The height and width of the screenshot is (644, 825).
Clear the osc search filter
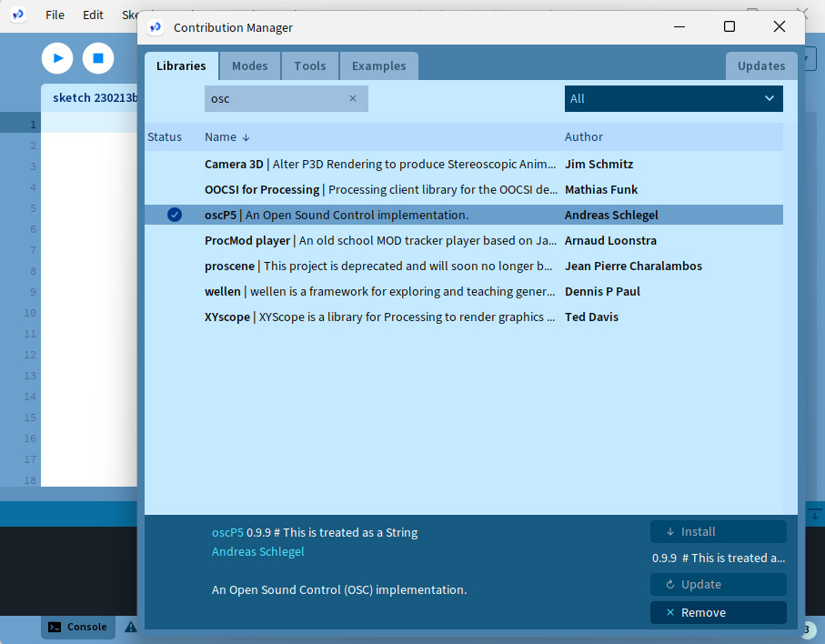click(x=353, y=98)
